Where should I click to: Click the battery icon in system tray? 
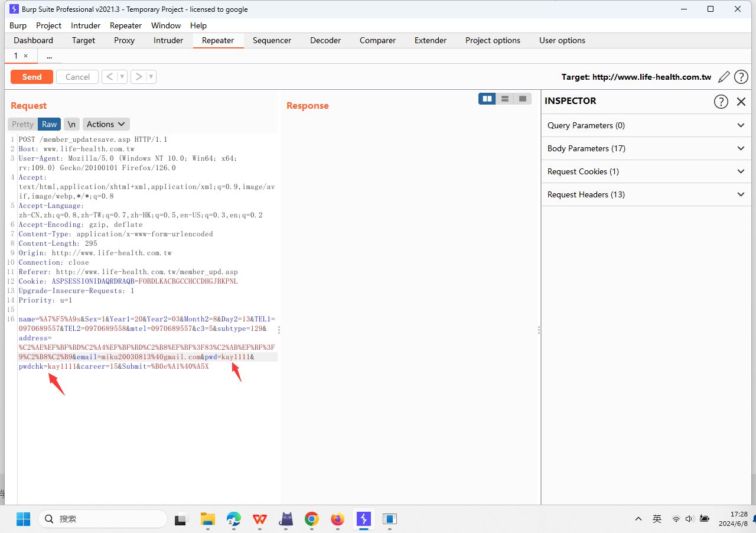[x=704, y=519]
